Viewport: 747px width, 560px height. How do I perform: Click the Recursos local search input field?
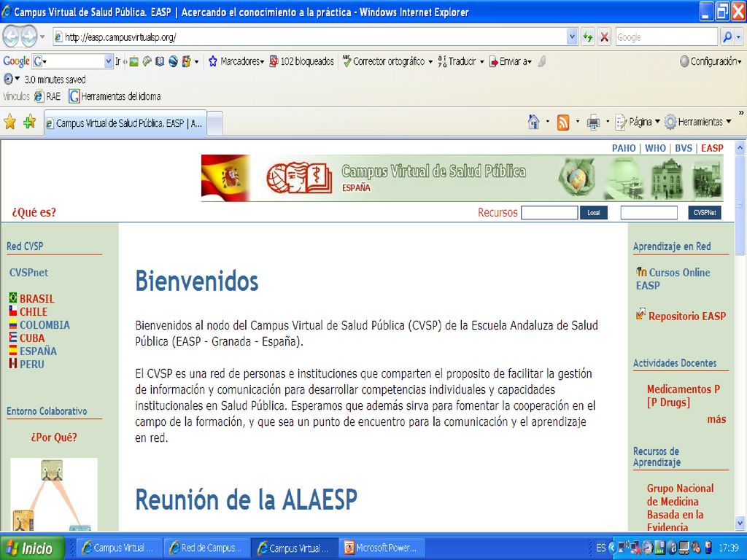coord(549,213)
